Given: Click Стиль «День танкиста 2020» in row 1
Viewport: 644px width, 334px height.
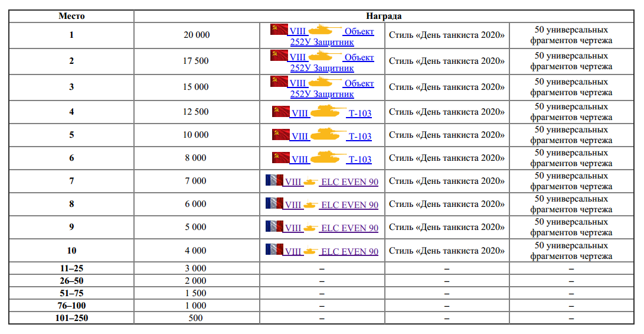Looking at the screenshot, I should tap(447, 35).
